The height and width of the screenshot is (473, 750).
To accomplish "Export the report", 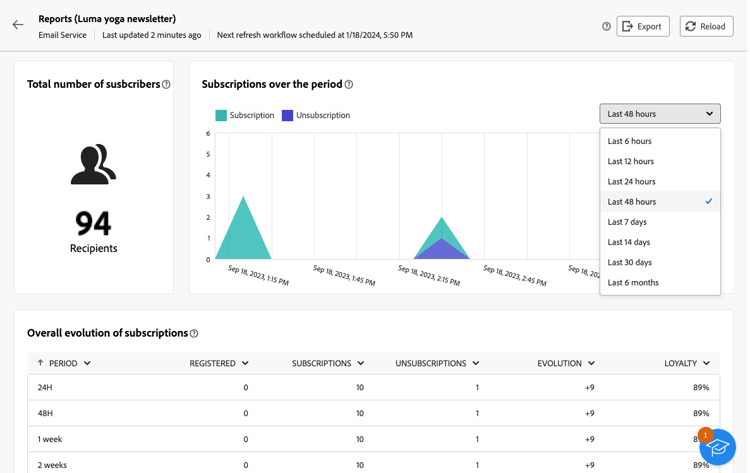I will point(642,26).
